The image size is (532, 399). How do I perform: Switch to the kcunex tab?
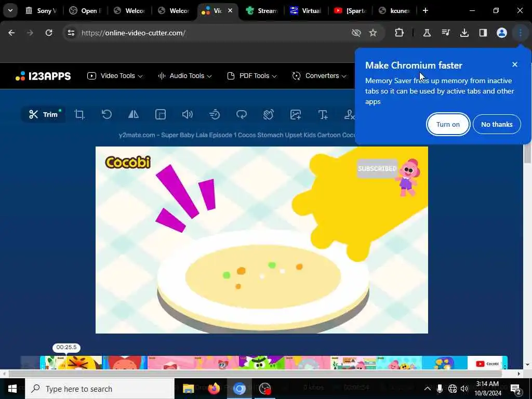394,11
